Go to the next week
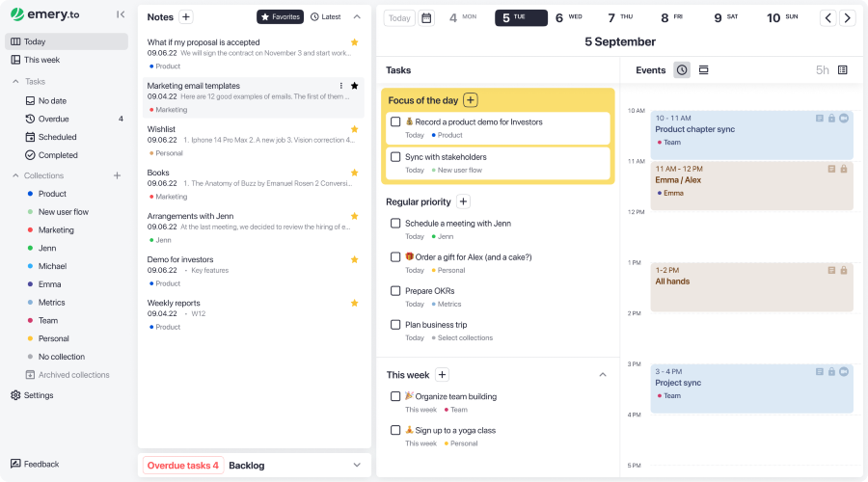868x482 pixels. coord(847,18)
